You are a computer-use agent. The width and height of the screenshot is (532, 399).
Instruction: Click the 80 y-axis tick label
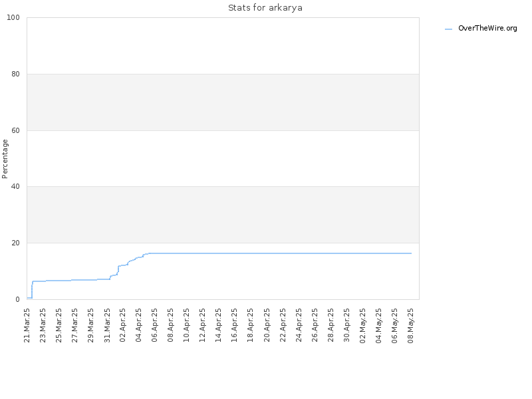click(x=15, y=74)
